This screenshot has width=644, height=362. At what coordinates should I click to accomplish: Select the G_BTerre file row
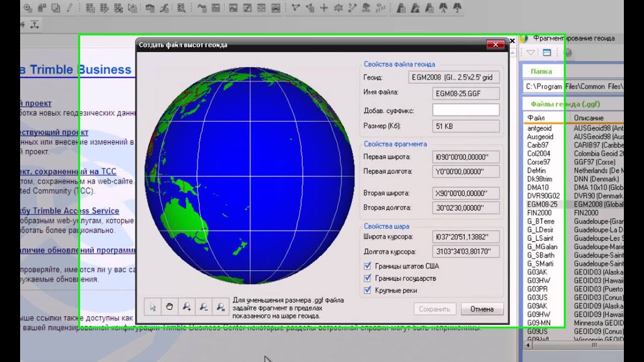point(574,222)
